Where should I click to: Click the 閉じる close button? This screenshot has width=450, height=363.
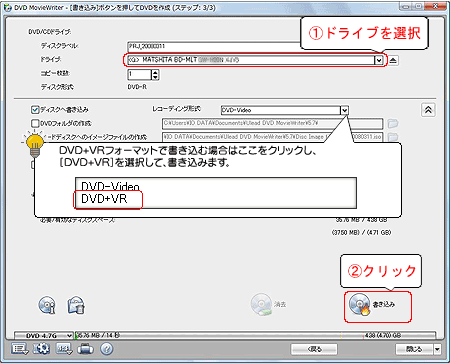(x=414, y=349)
